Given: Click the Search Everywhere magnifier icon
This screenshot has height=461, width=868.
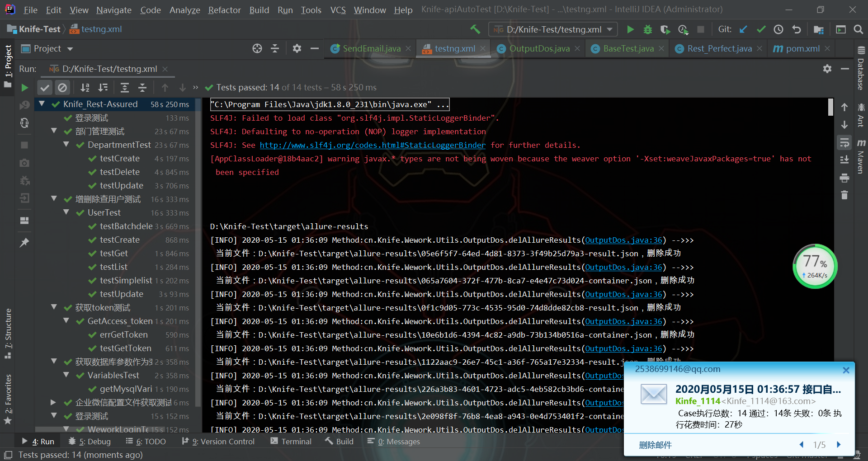Looking at the screenshot, I should (x=858, y=30).
